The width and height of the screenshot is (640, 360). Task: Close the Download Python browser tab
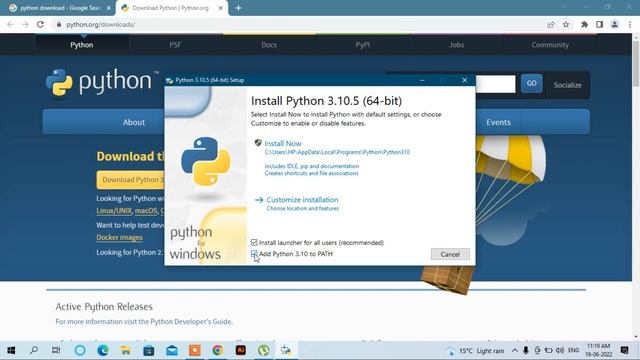click(221, 8)
